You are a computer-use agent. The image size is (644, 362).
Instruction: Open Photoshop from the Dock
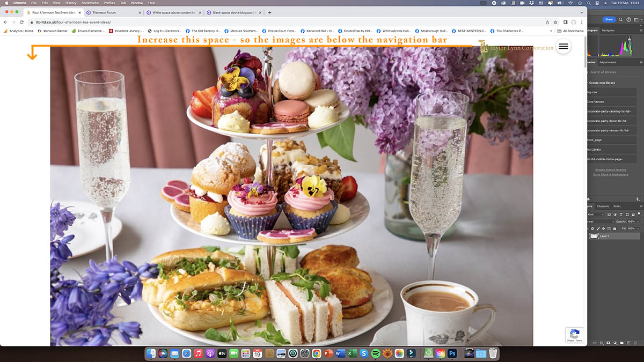[452, 353]
